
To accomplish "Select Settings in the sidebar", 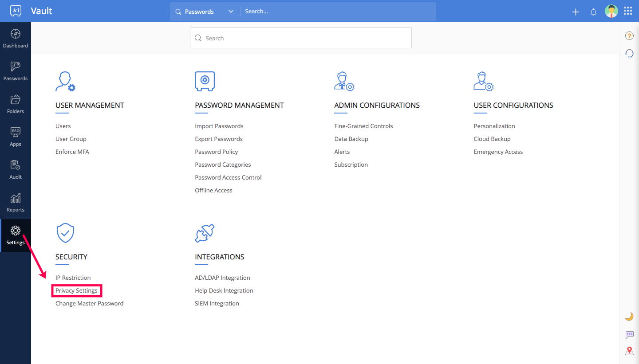I will coord(16,235).
